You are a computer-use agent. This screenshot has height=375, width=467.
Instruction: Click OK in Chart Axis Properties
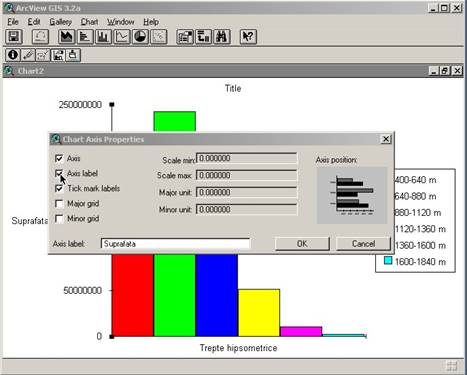(x=302, y=244)
